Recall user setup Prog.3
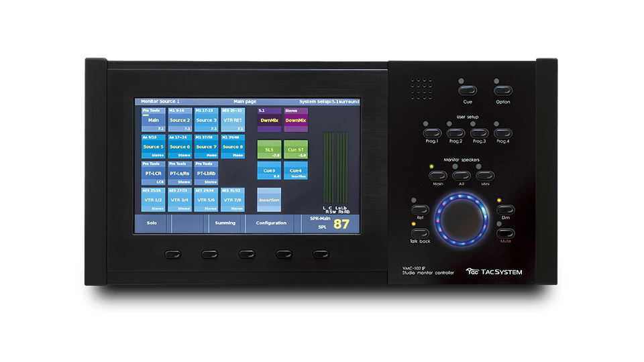This screenshot has width=644, height=362. click(x=479, y=133)
